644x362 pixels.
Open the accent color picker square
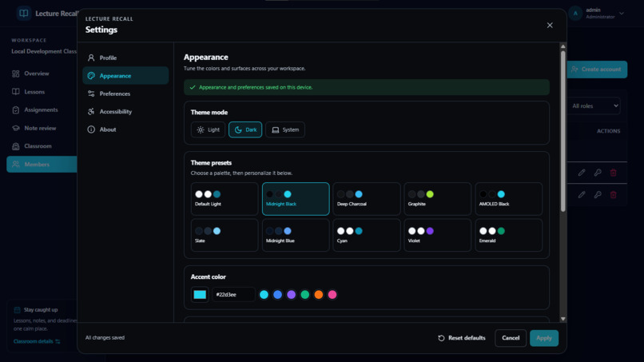tap(200, 295)
